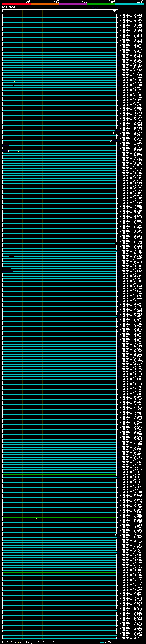This screenshot has height=644, width=146.
Task: Select label UniRef100_Q8VZC0
Action: pyautogui.click(x=131, y=88)
